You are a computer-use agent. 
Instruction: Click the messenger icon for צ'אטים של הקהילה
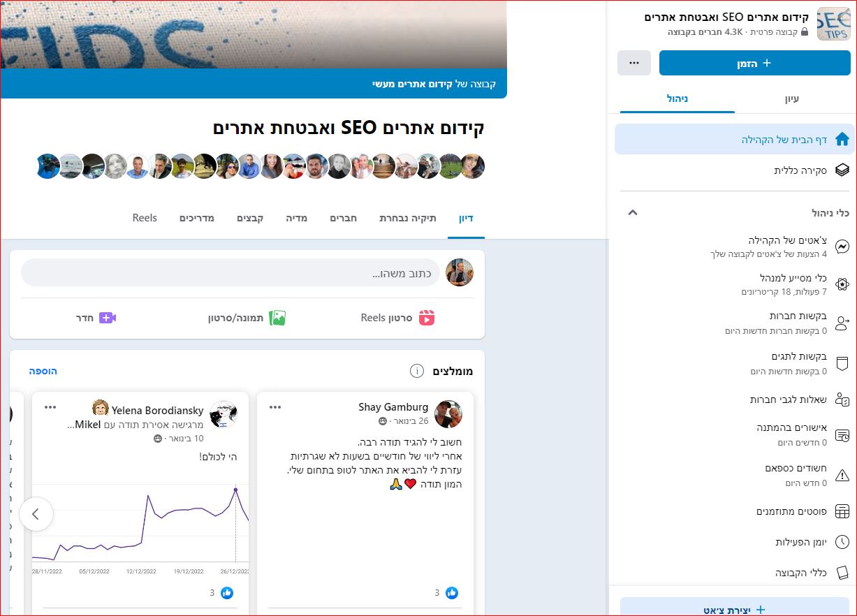coord(842,247)
